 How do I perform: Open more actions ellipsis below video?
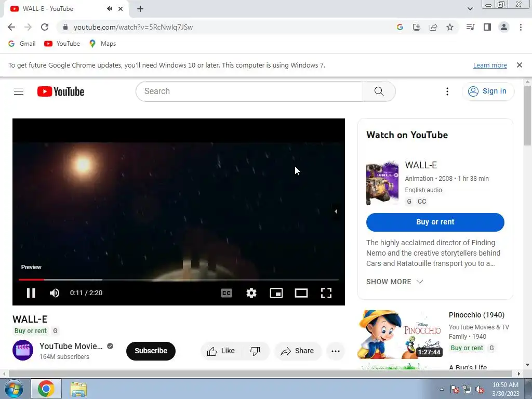336,351
